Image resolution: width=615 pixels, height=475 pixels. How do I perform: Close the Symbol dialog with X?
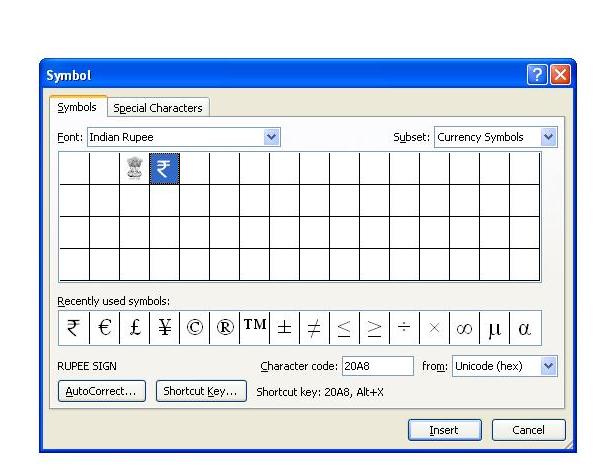click(x=560, y=75)
